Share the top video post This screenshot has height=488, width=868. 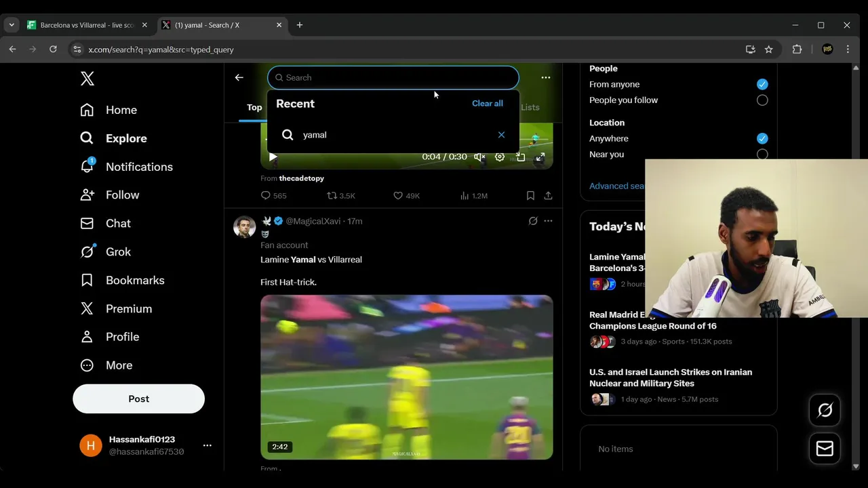[x=548, y=195]
